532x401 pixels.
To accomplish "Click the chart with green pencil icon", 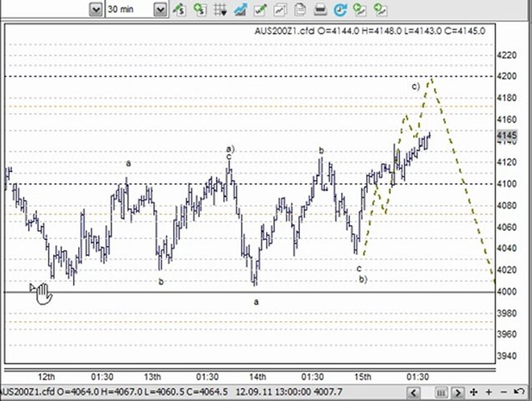I will [260, 9].
